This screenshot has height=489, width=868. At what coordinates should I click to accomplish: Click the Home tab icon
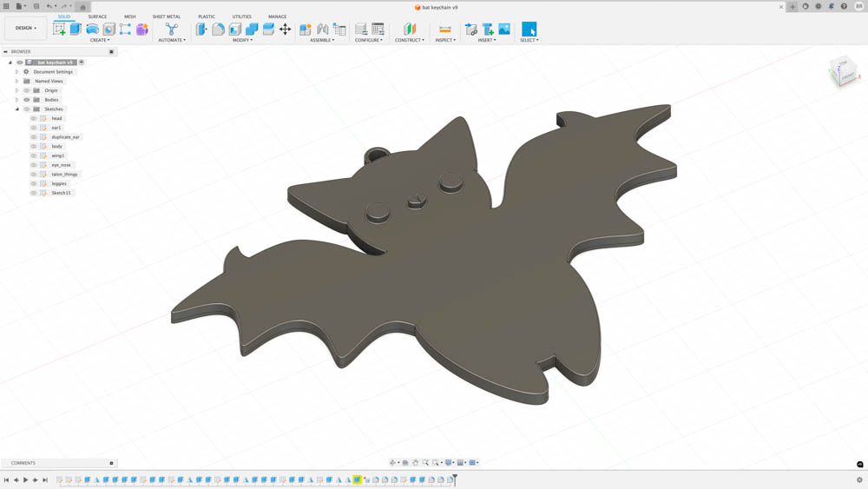(x=83, y=7)
